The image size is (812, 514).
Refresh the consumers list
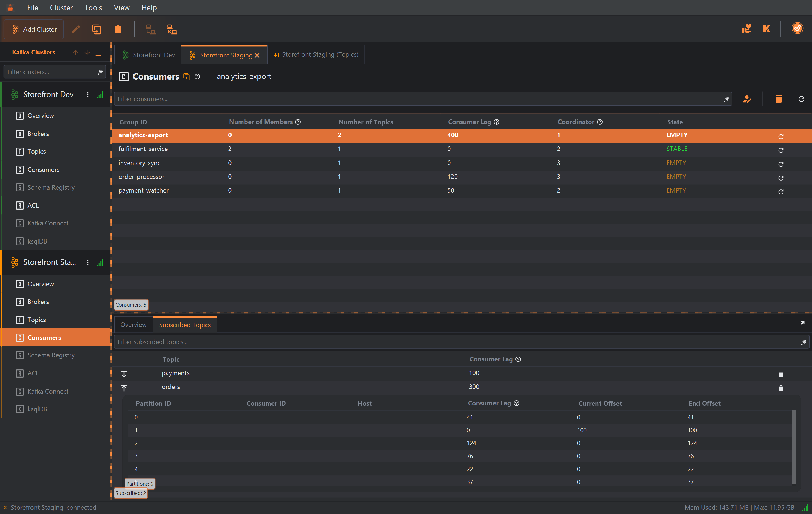(801, 99)
